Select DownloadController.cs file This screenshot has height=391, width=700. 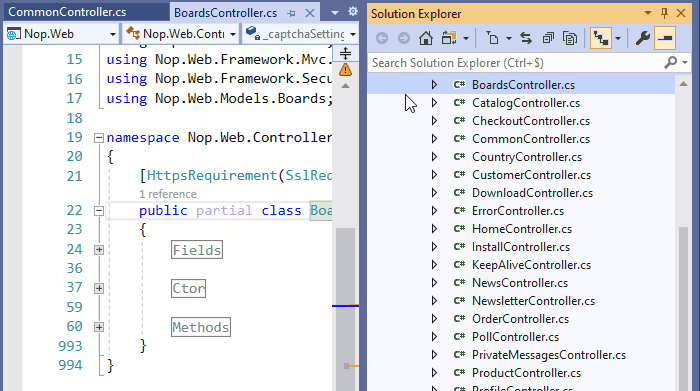532,193
